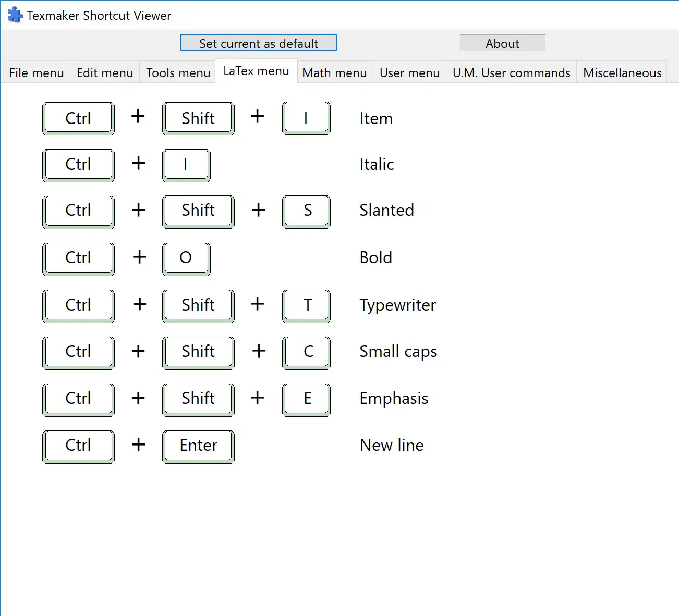Switch to the Miscellaneous tab
The width and height of the screenshot is (679, 616).
(622, 73)
